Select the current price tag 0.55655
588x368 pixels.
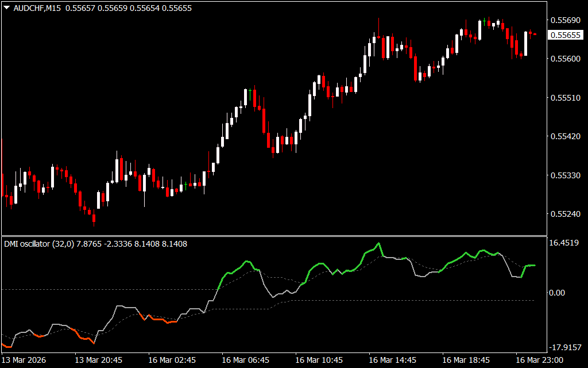pyautogui.click(x=564, y=35)
